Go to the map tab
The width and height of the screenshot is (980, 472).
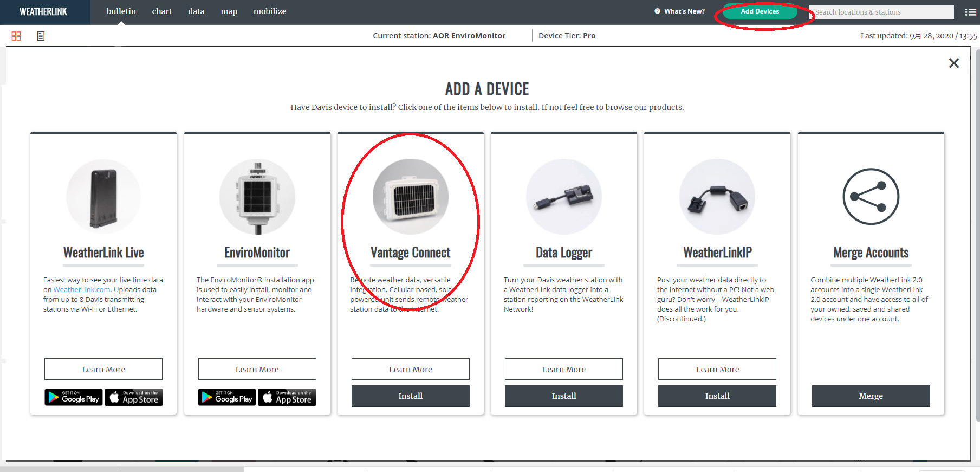pyautogui.click(x=229, y=11)
